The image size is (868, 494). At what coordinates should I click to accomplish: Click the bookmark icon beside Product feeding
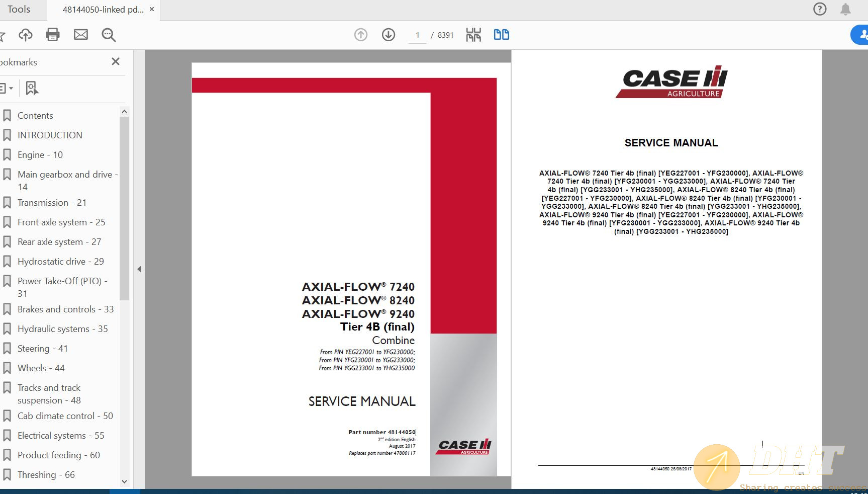[7, 455]
